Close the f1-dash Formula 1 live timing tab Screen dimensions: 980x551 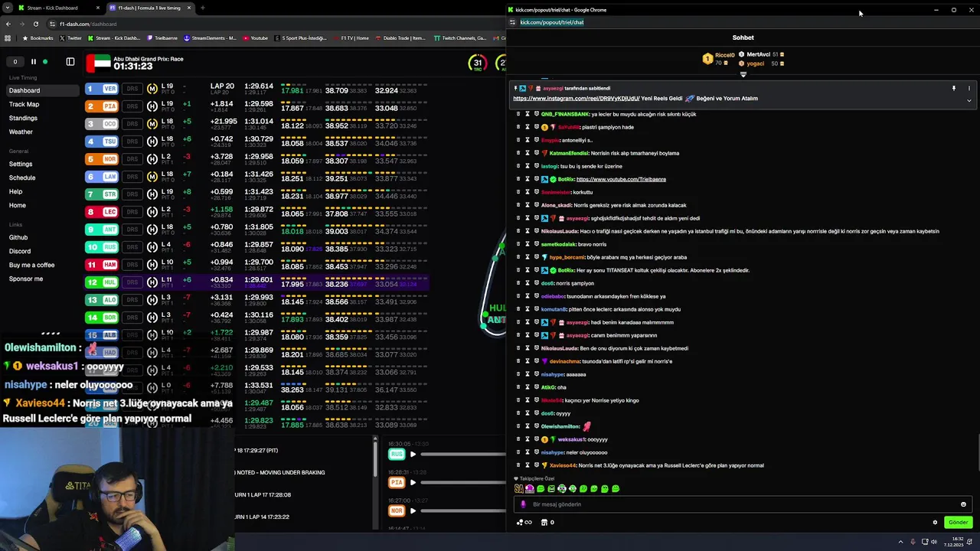pyautogui.click(x=189, y=8)
